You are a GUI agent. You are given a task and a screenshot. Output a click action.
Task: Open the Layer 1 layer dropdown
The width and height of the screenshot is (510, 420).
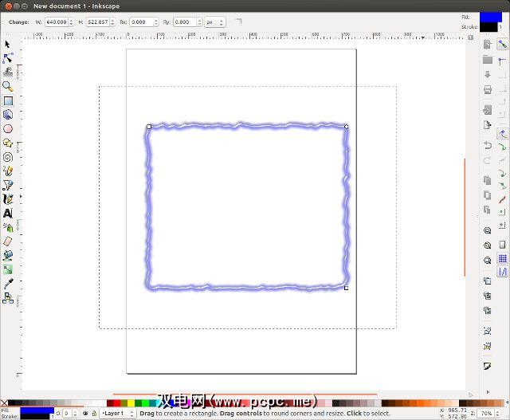(117, 414)
